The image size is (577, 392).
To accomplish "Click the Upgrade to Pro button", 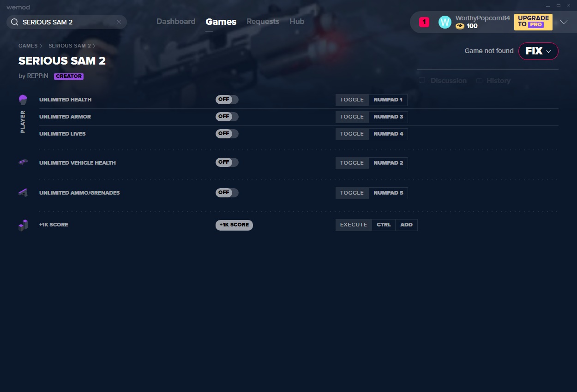I will pos(533,22).
